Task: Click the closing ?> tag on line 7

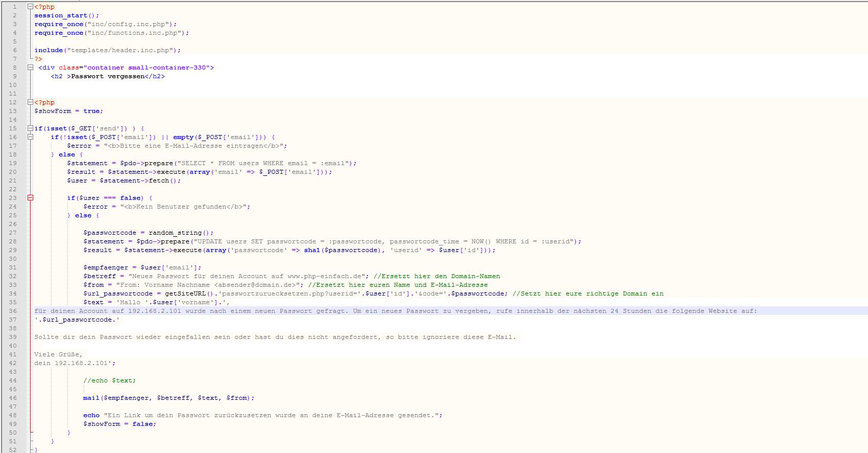Action: coord(38,59)
